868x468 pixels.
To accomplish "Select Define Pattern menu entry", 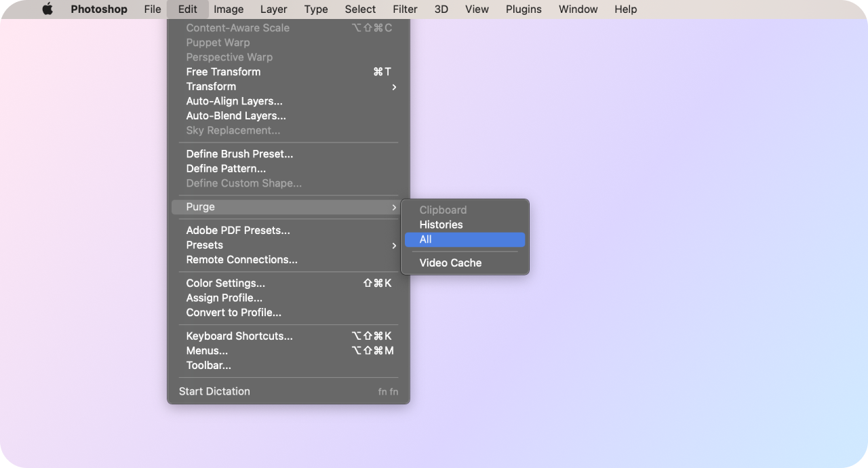I will point(226,169).
